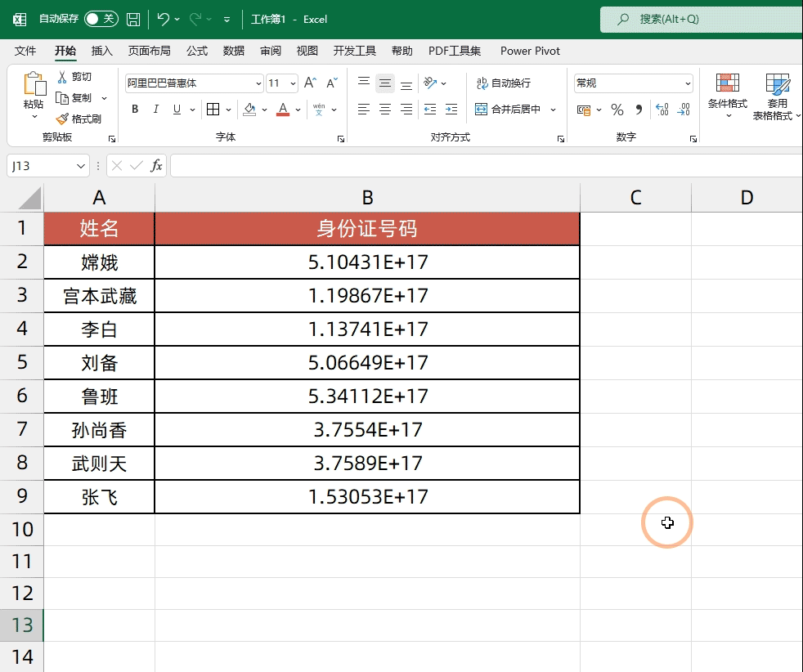Click the increase decimal places icon
The height and width of the screenshot is (672, 803).
[662, 109]
